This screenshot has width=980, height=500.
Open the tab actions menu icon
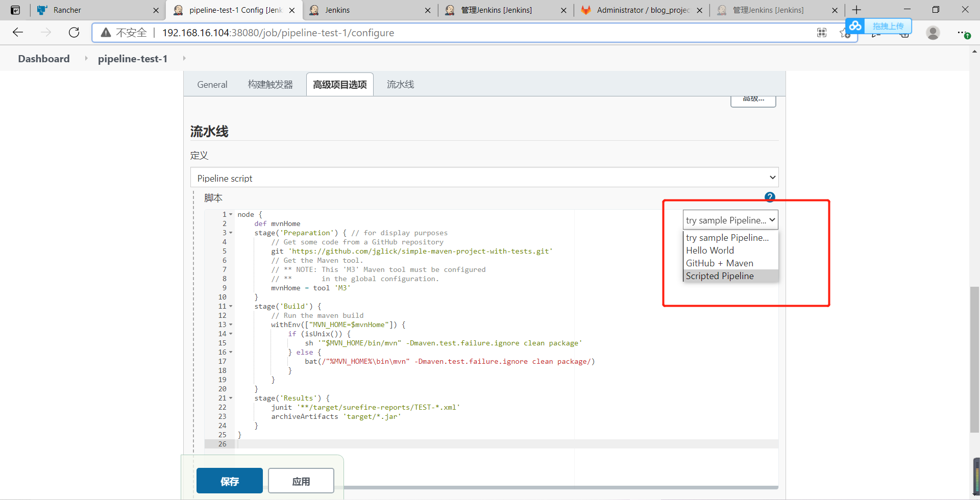click(15, 10)
